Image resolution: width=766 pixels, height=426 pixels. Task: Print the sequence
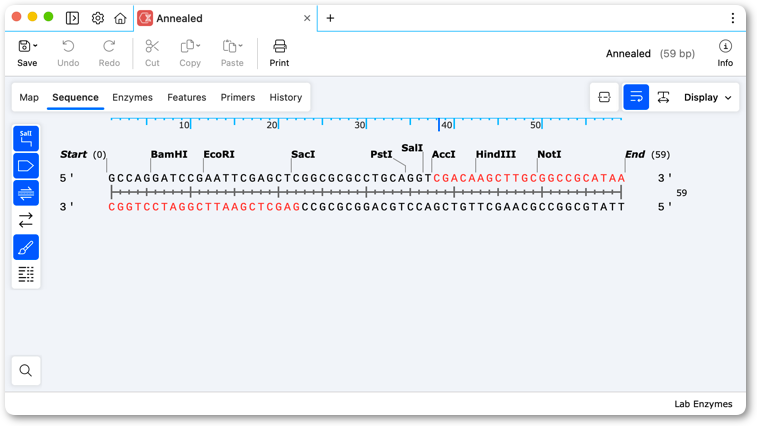click(279, 53)
